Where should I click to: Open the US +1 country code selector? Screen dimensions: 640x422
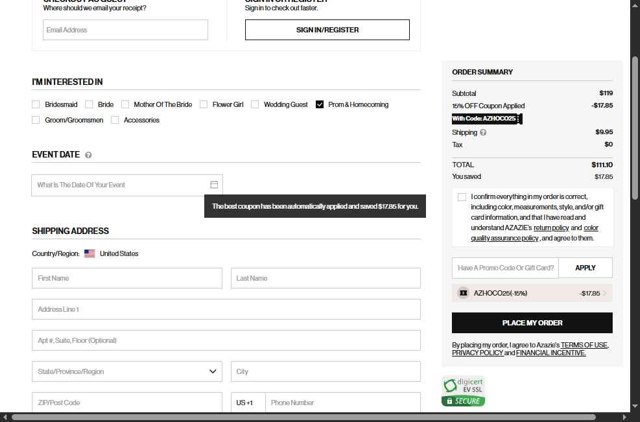coord(248,402)
